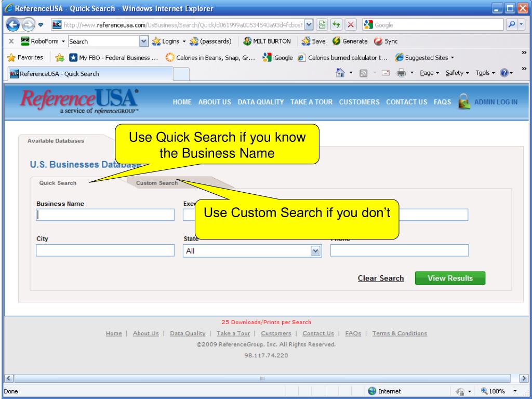
Task: Close the RoboForm toolbar
Action: (11, 41)
